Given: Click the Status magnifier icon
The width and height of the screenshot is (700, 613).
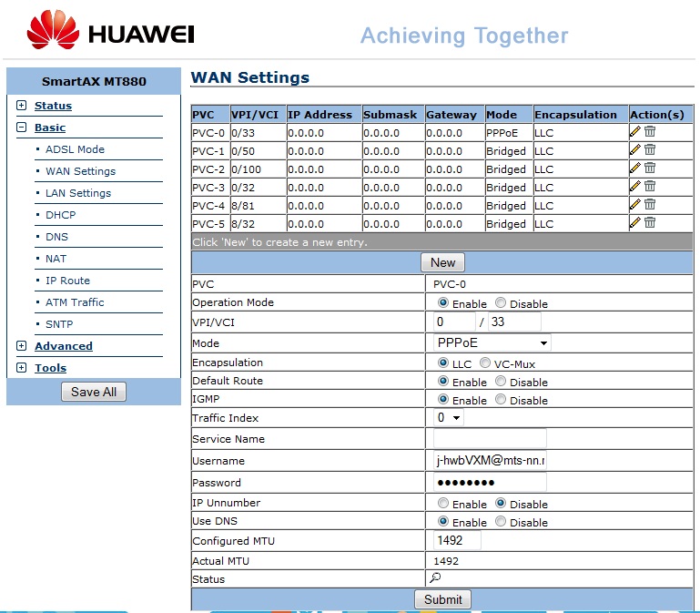Looking at the screenshot, I should (x=435, y=577).
